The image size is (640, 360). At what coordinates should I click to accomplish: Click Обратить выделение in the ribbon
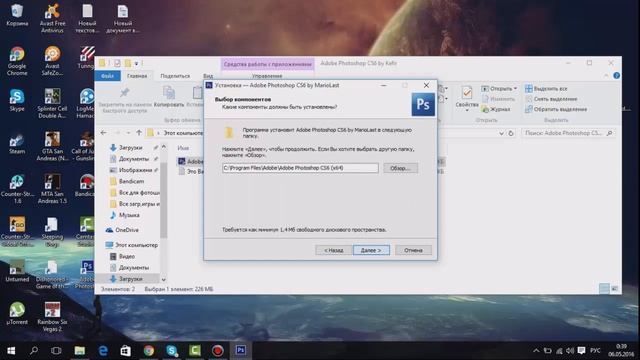(x=556, y=109)
